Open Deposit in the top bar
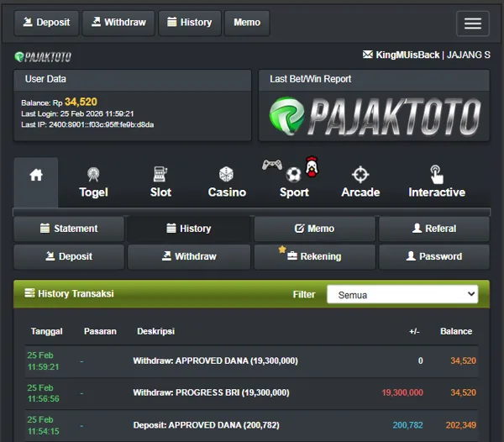 [46, 23]
